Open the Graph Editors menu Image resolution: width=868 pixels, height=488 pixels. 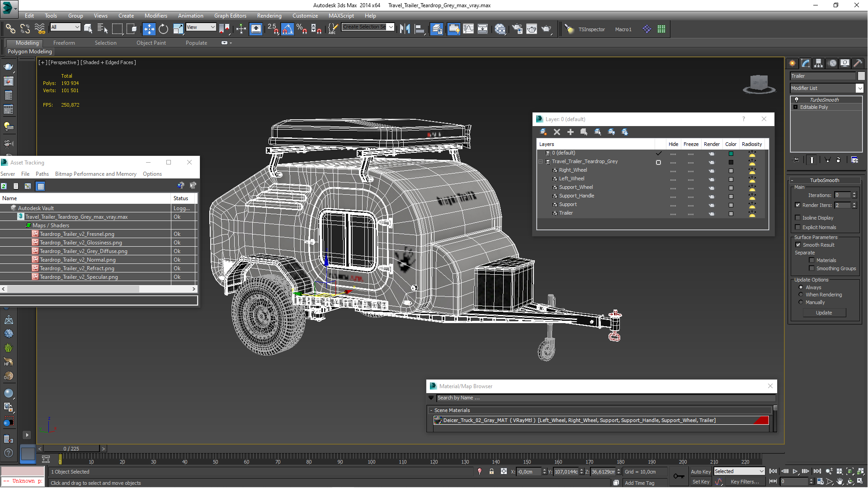click(x=230, y=15)
